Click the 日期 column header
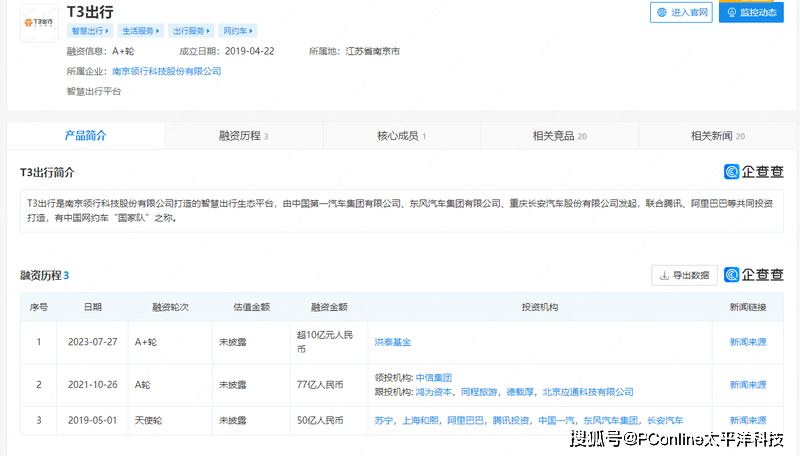 click(93, 307)
